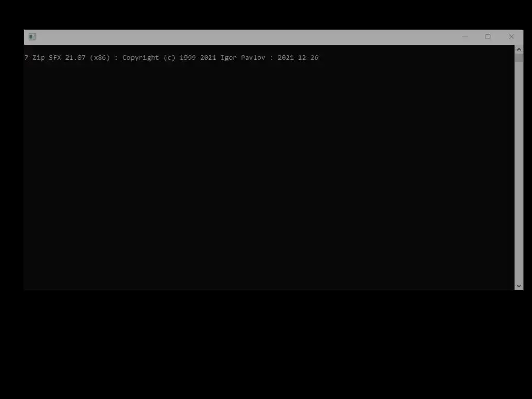Maximize the 7-Zip SFX console window
Viewport: 532px width, 399px height.
tap(488, 37)
